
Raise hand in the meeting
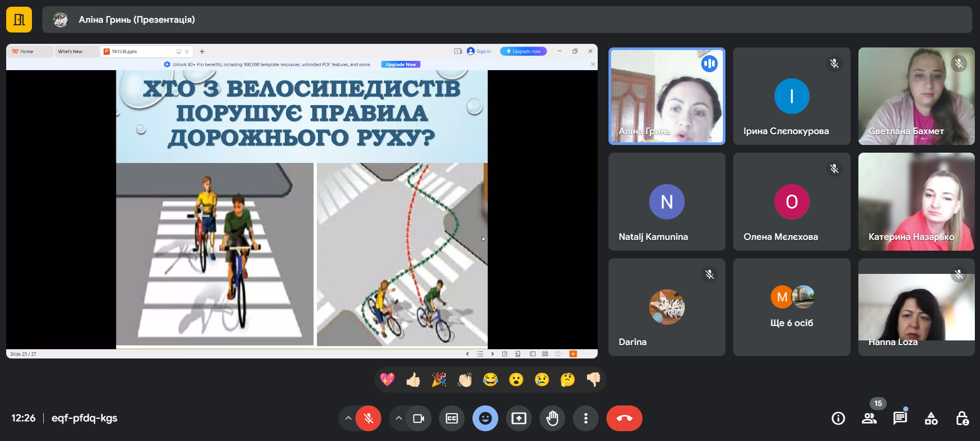click(552, 418)
